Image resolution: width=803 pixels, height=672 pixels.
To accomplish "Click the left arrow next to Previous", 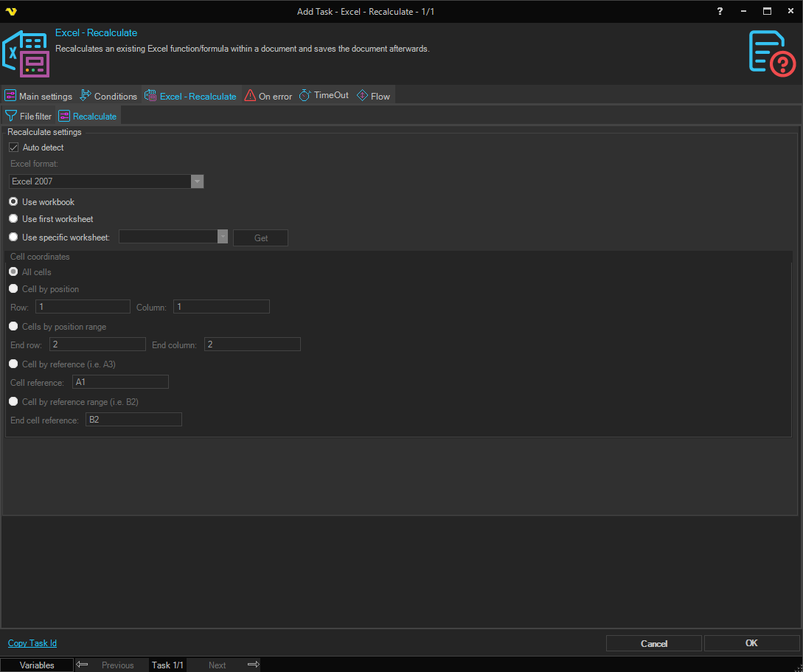I will pyautogui.click(x=82, y=665).
